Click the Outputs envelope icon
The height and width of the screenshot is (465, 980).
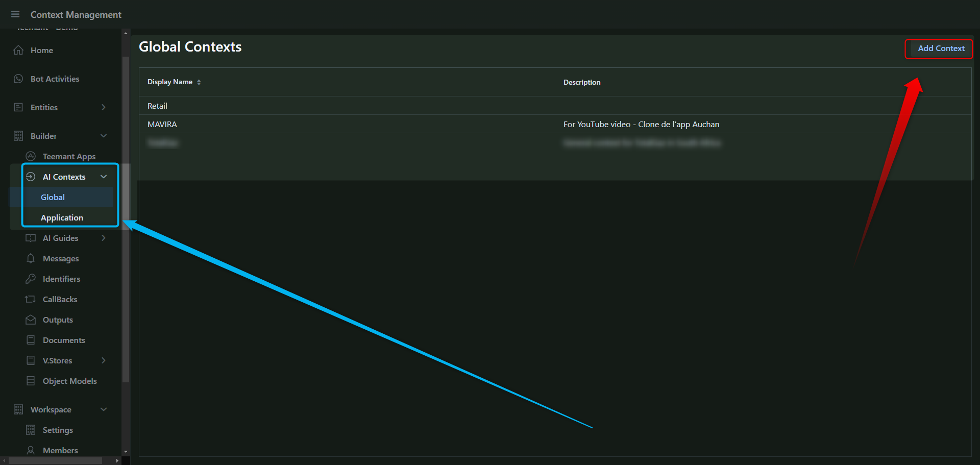click(31, 320)
